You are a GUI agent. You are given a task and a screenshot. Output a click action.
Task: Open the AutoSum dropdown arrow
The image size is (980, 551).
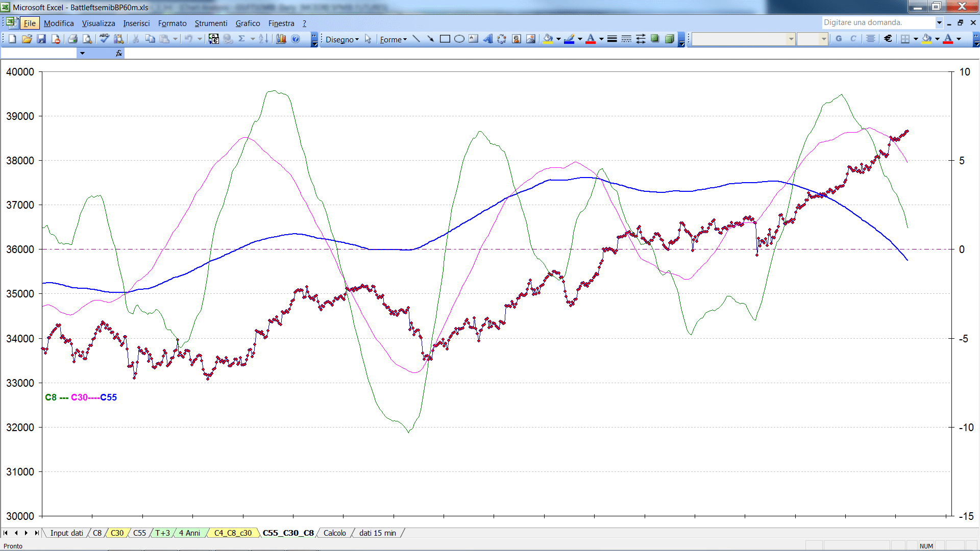click(253, 39)
